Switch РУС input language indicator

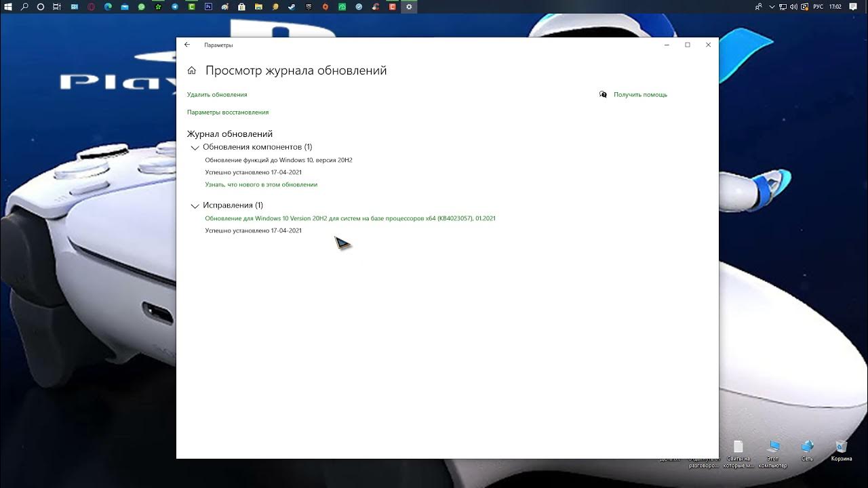click(x=818, y=7)
